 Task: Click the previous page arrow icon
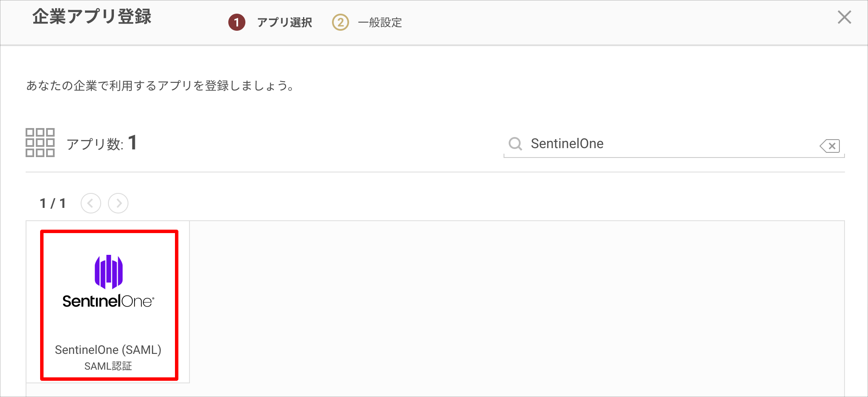click(91, 203)
